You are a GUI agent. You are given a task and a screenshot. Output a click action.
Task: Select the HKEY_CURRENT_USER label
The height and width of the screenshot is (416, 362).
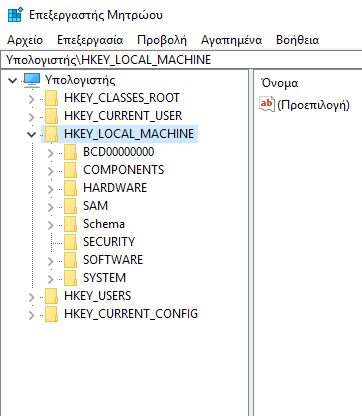(x=123, y=116)
